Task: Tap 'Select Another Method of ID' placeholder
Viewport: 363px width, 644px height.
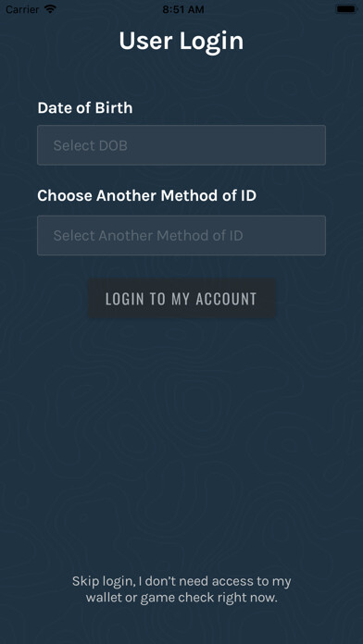Action: (148, 236)
